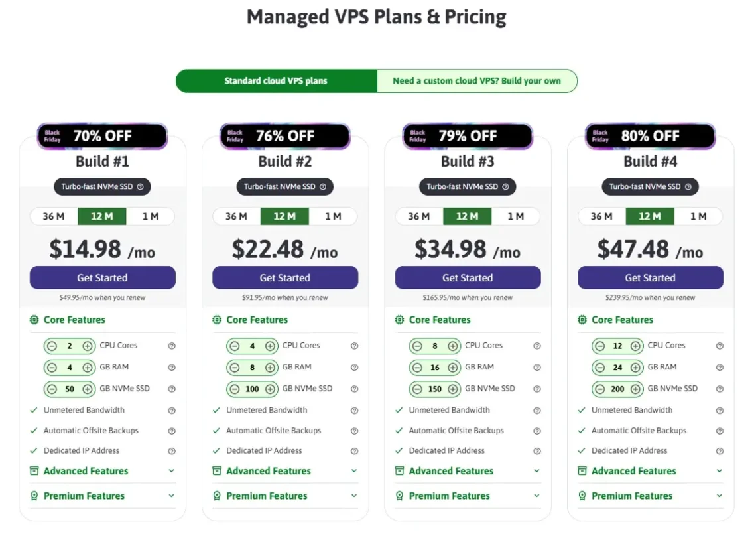756x536 pixels.
Task: Switch to the 1 M term on Build #2
Action: 334,216
